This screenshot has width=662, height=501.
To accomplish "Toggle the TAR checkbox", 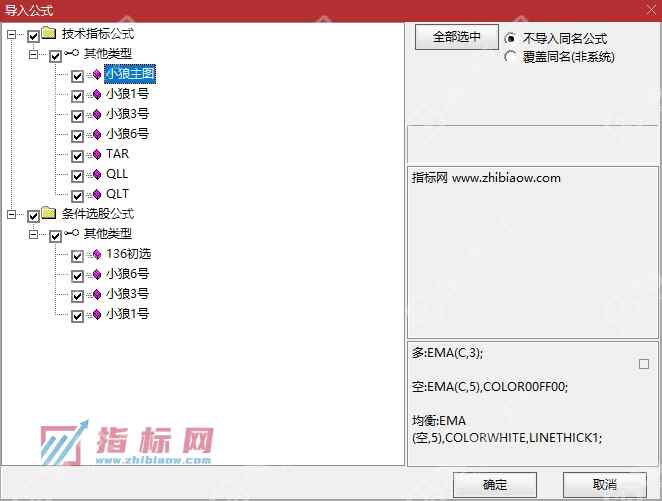I will click(x=77, y=156).
